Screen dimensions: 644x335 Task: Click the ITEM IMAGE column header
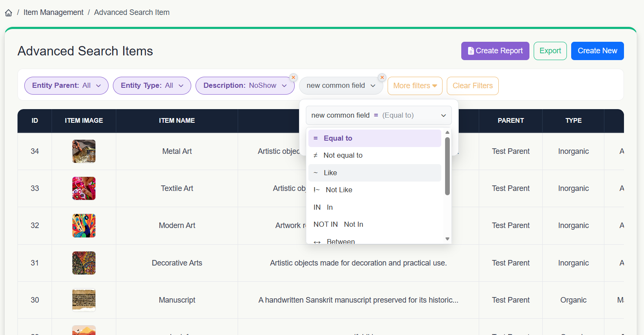84,121
